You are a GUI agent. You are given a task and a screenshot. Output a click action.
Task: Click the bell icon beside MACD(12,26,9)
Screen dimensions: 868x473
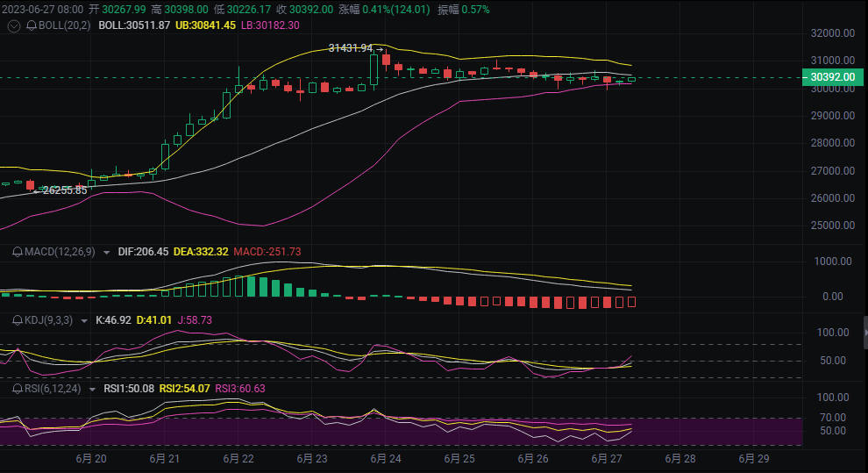coord(18,252)
